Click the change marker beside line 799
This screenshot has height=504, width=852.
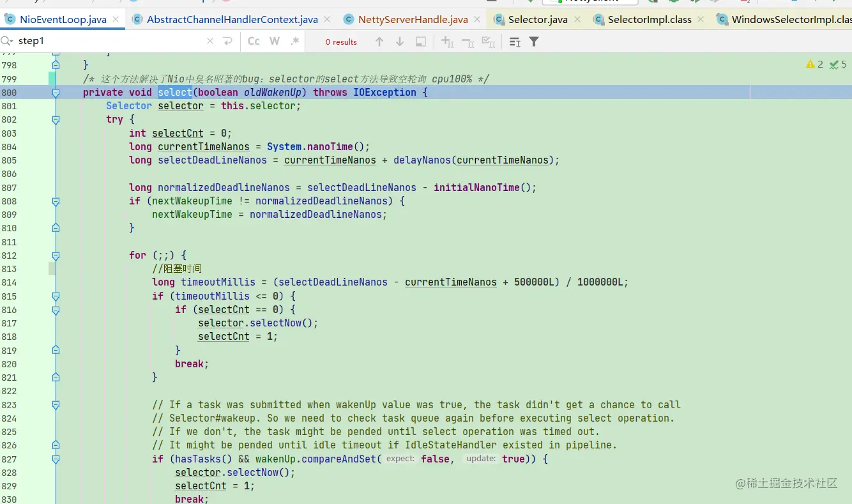52,79
